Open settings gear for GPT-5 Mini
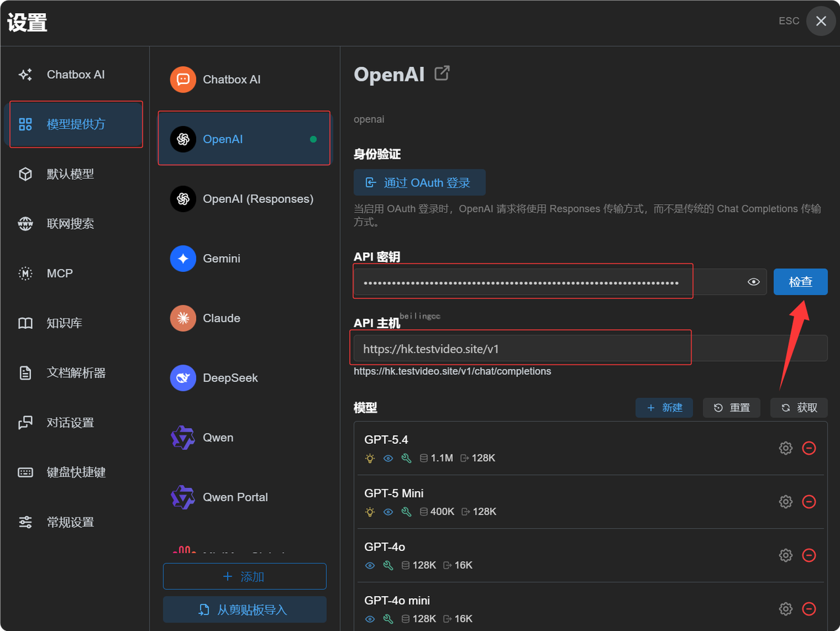The image size is (840, 631). pyautogui.click(x=786, y=502)
